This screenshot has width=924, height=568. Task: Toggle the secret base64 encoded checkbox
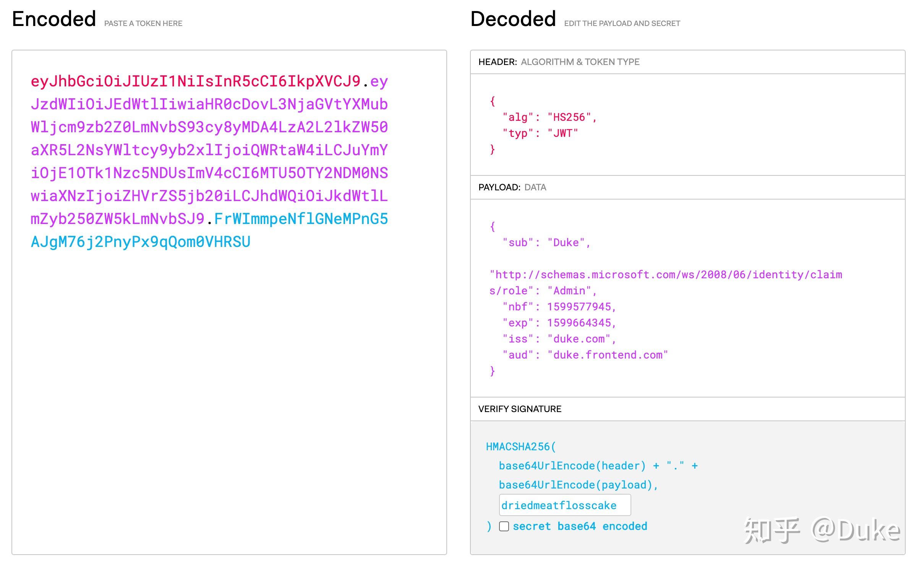(504, 526)
